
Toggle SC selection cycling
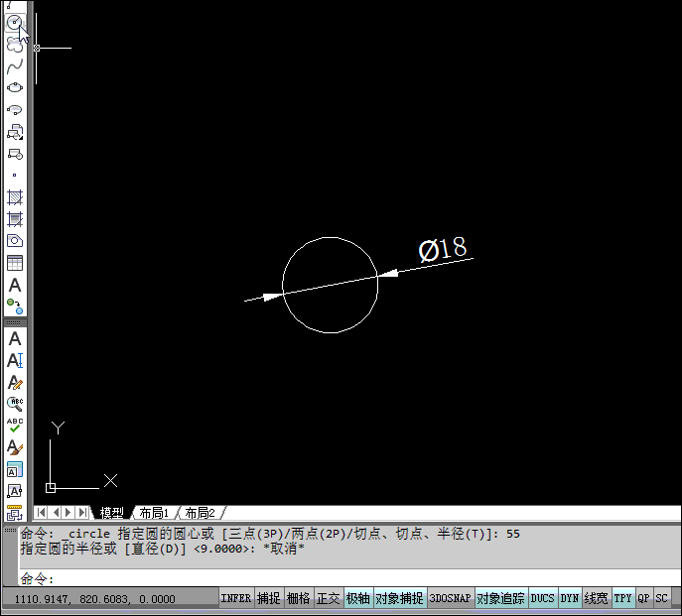[x=661, y=598]
